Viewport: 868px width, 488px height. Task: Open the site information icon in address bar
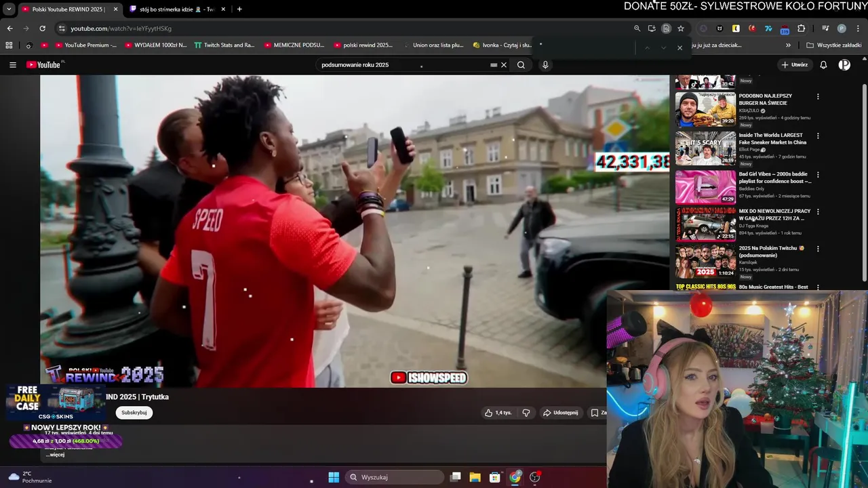[x=62, y=28]
